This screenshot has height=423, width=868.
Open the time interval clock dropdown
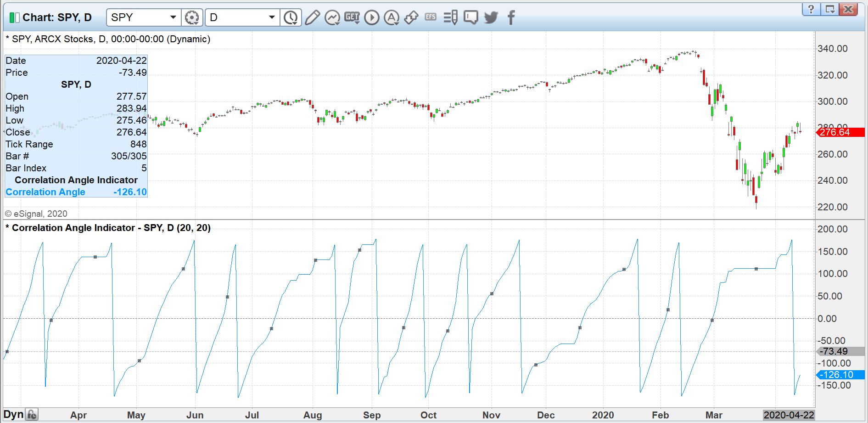point(290,17)
